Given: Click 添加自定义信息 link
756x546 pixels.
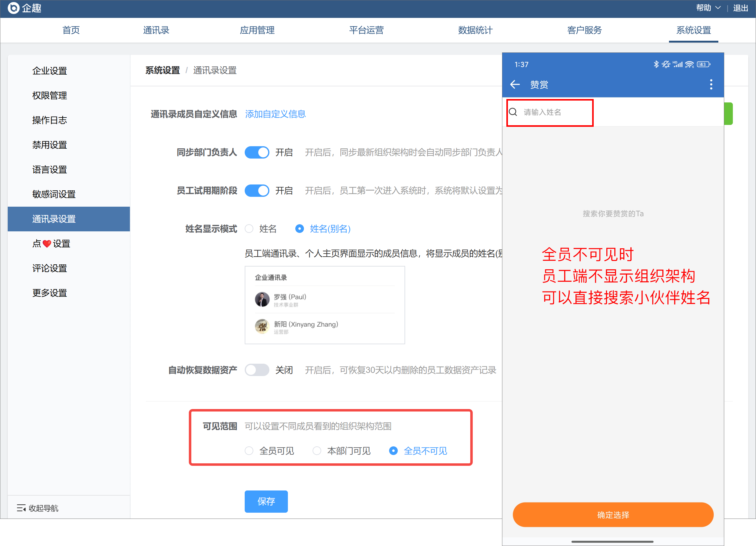Looking at the screenshot, I should tap(275, 114).
